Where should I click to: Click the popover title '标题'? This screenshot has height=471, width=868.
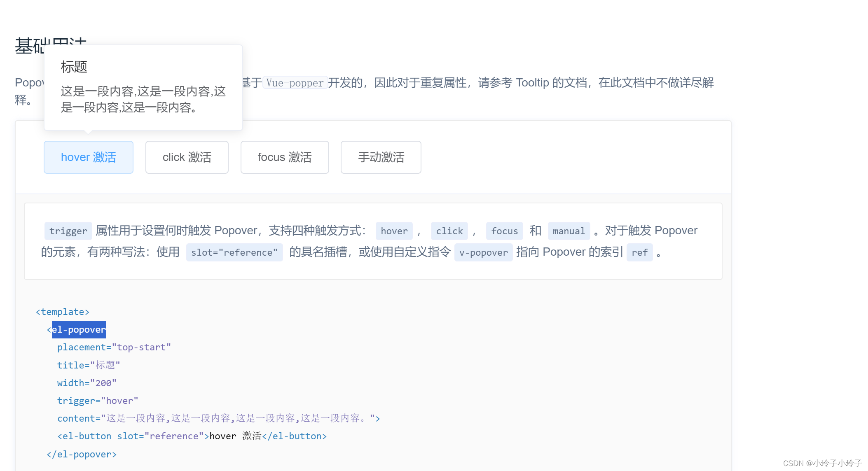tap(74, 66)
